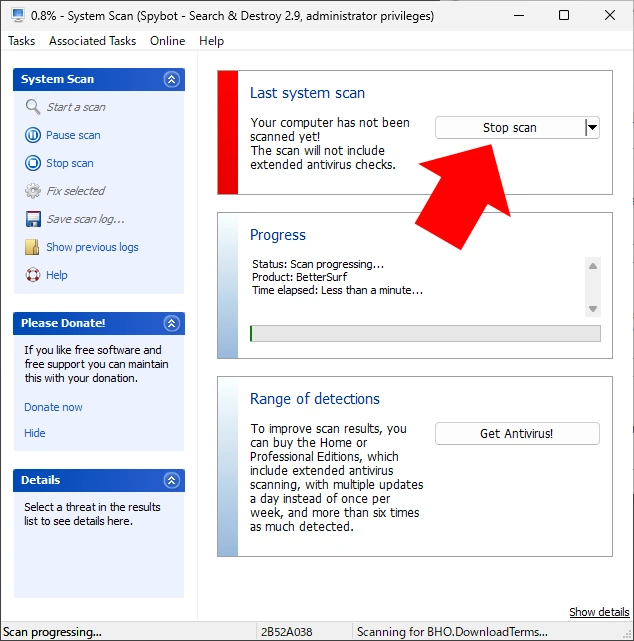Click status bar text 'Scan progressing...'

(x=52, y=632)
